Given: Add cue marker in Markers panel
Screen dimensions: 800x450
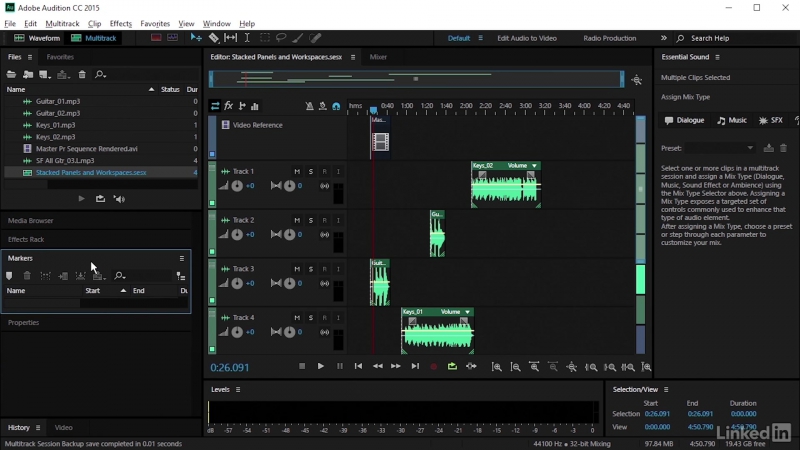Looking at the screenshot, I should 9,276.
